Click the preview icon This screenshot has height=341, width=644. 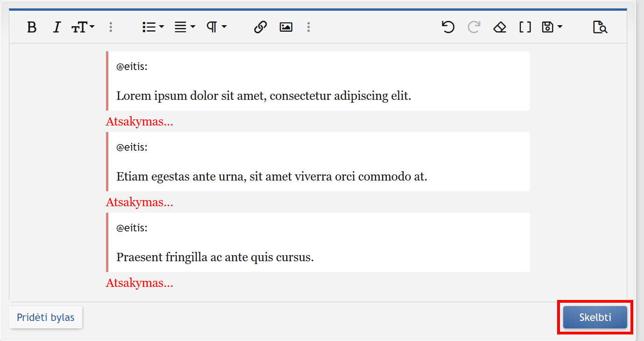coord(600,28)
